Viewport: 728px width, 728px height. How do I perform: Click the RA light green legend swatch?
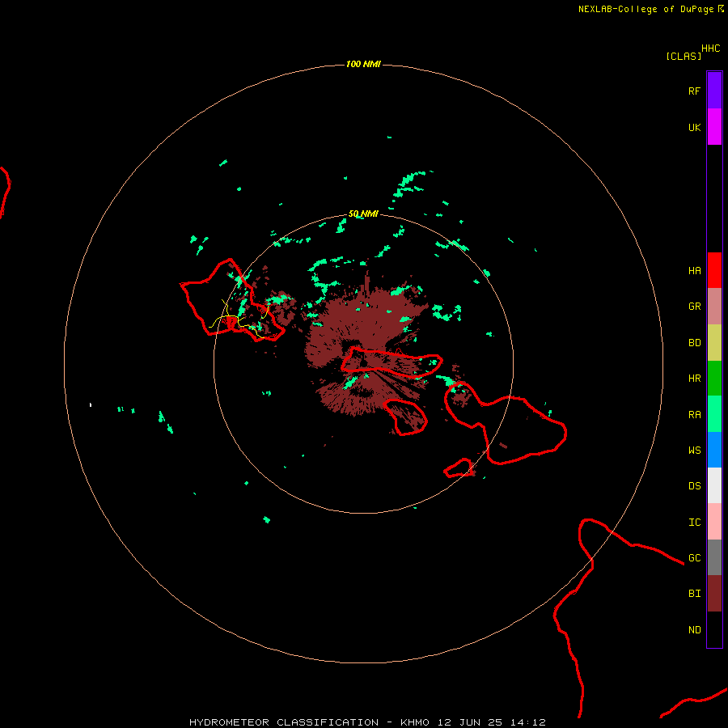[x=714, y=414]
